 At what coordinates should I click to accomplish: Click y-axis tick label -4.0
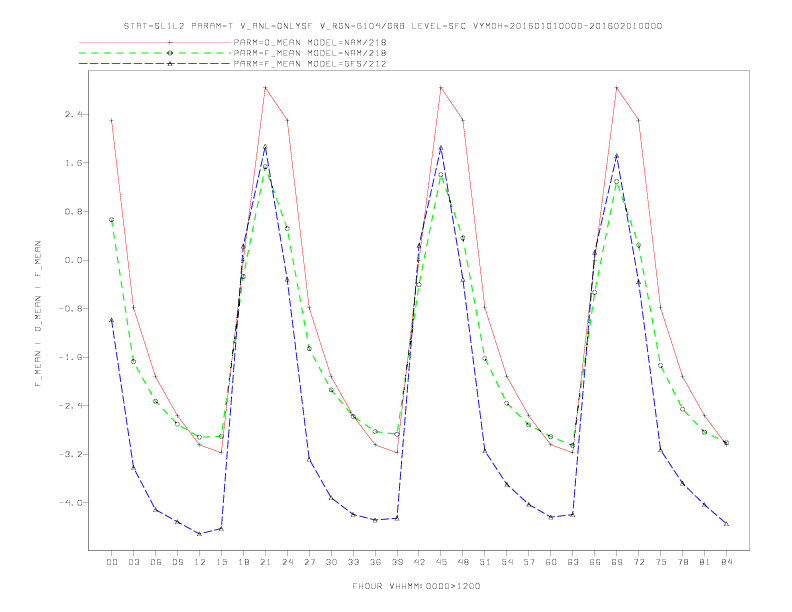point(71,502)
